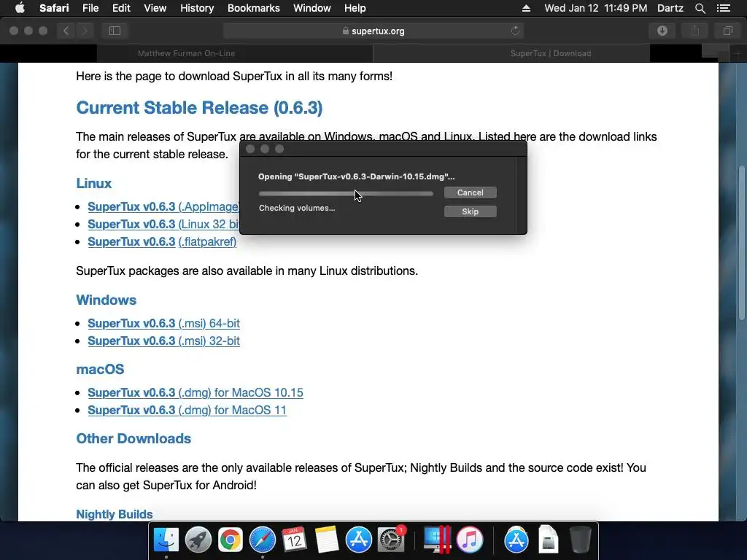Open iTunes music icon in Dock
This screenshot has width=747, height=560.
[x=469, y=540]
